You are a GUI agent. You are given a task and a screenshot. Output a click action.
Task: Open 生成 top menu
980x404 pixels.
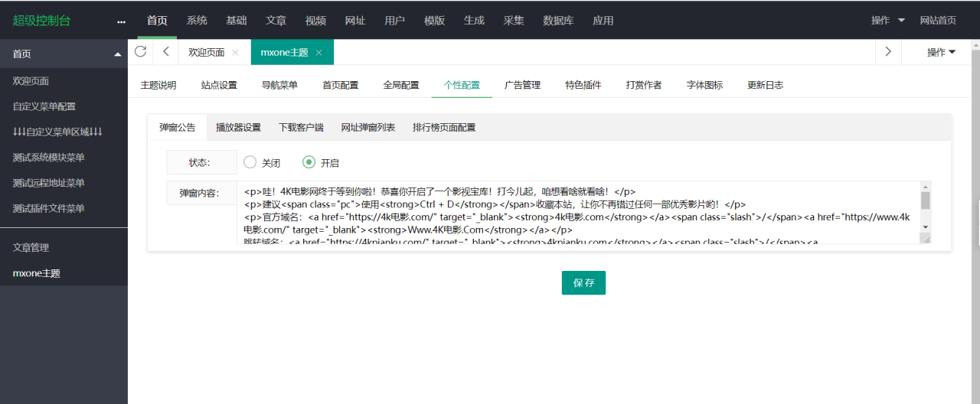point(474,21)
